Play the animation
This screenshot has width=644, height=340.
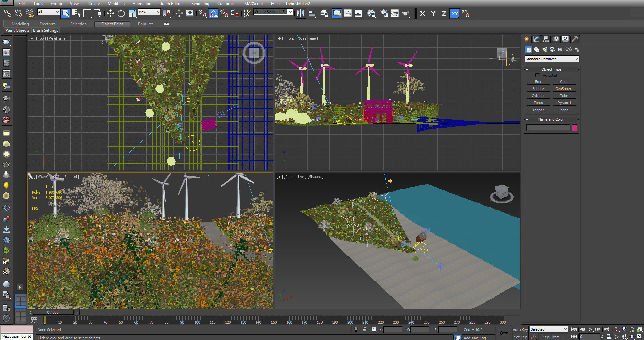(x=590, y=330)
